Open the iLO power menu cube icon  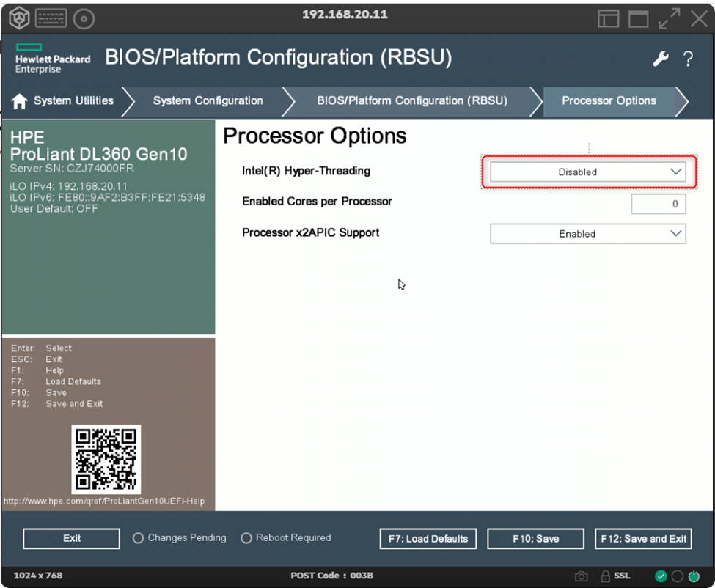[18, 18]
